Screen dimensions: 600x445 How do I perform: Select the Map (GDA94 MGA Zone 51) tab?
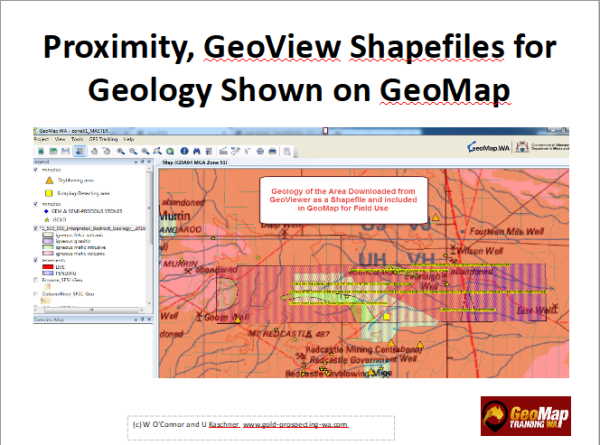pyautogui.click(x=195, y=163)
